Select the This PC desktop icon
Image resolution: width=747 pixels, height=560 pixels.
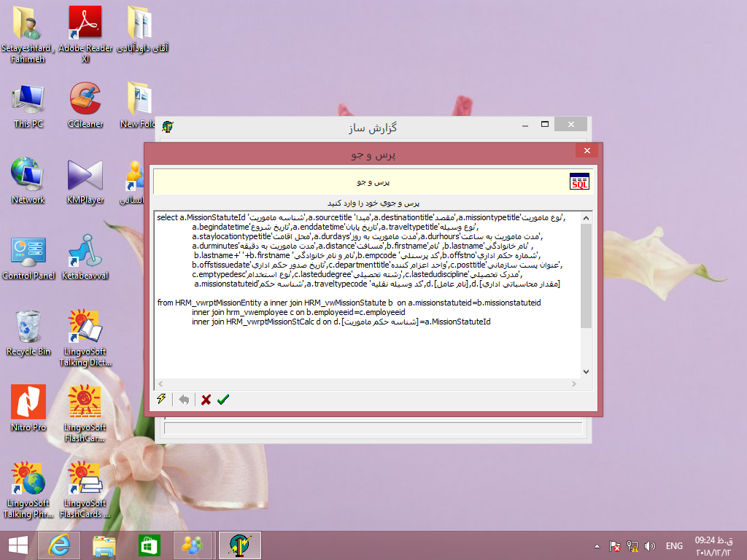tap(28, 106)
